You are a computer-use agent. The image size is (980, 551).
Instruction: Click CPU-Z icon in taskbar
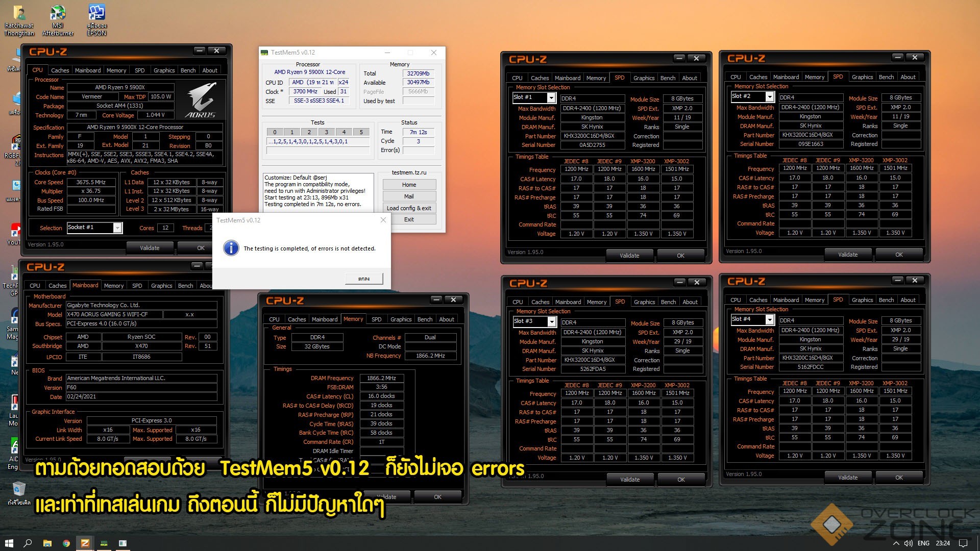(85, 543)
